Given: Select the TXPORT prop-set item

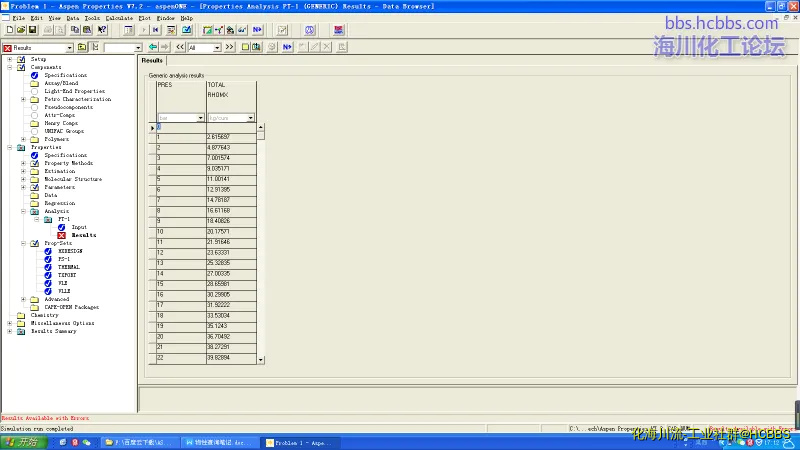Looking at the screenshot, I should coord(67,275).
